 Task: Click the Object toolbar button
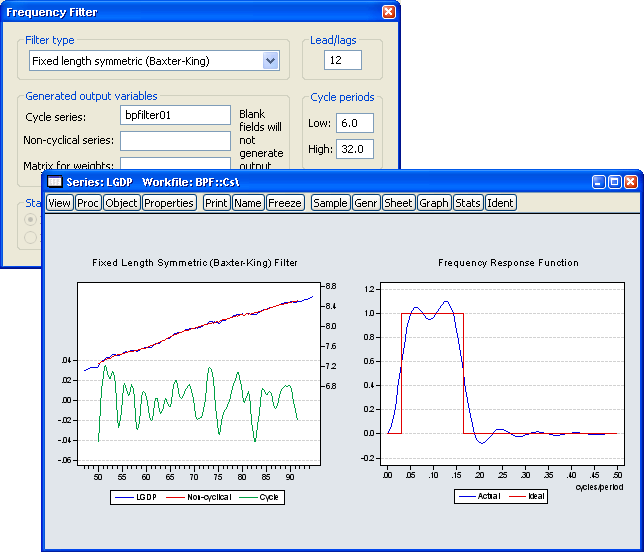point(121,203)
